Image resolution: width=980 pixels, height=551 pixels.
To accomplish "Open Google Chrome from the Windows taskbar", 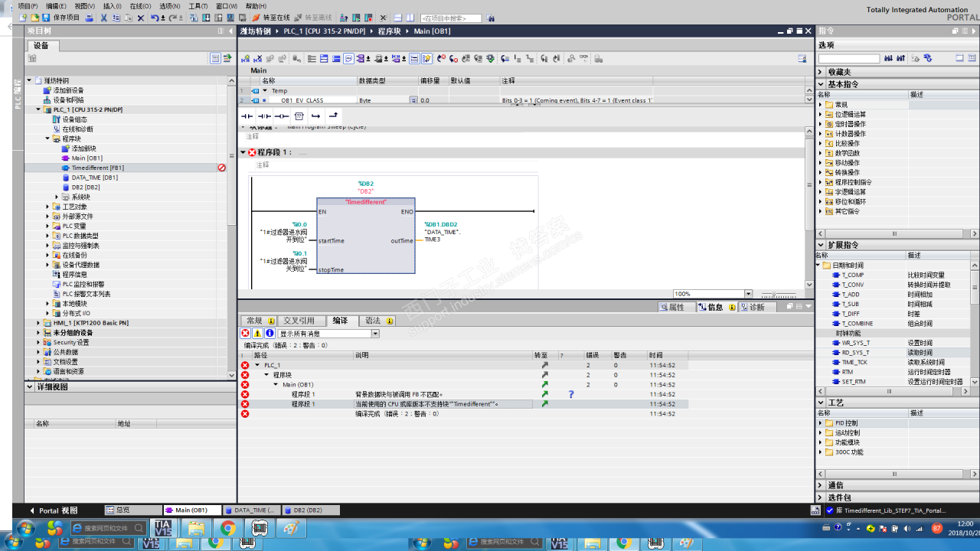I will click(x=227, y=528).
